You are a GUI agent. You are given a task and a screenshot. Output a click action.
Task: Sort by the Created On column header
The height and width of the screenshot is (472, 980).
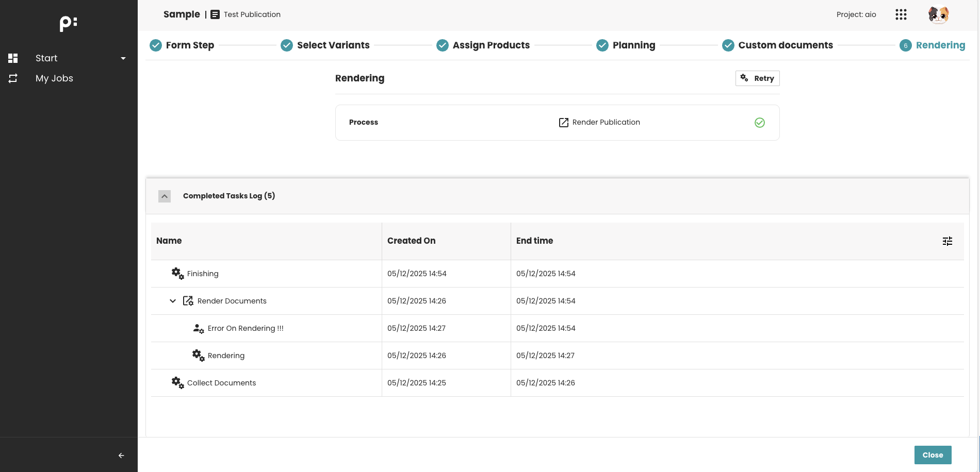click(411, 241)
